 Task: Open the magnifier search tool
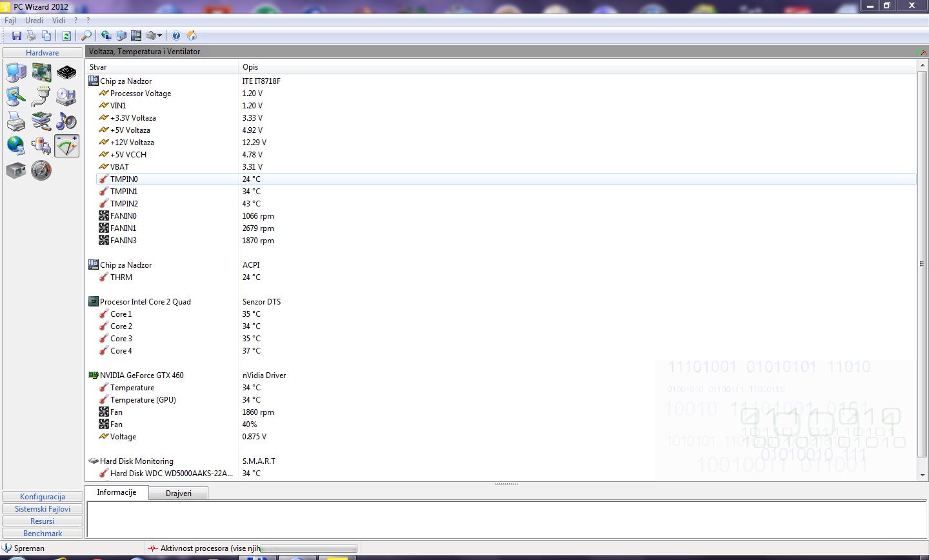click(x=86, y=35)
